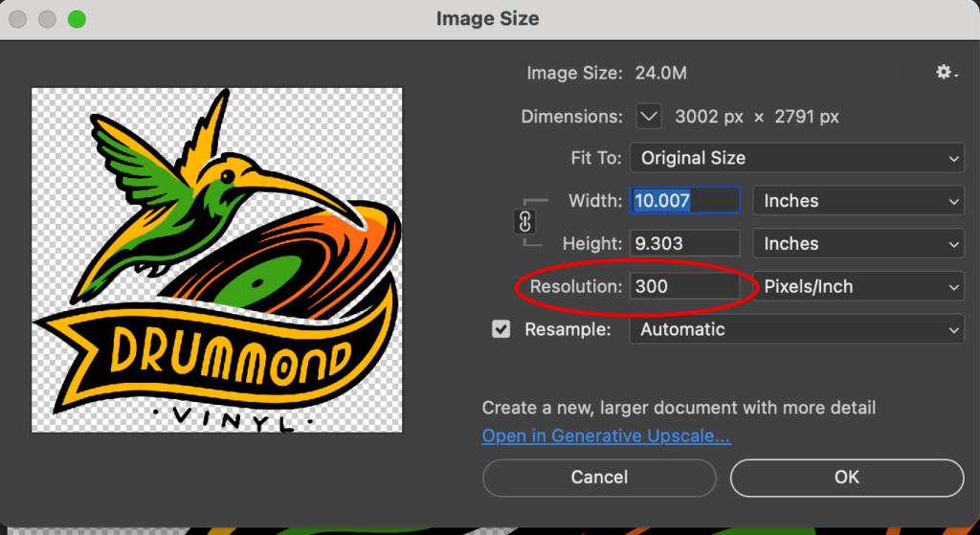Click the Resolution value field

point(684,286)
